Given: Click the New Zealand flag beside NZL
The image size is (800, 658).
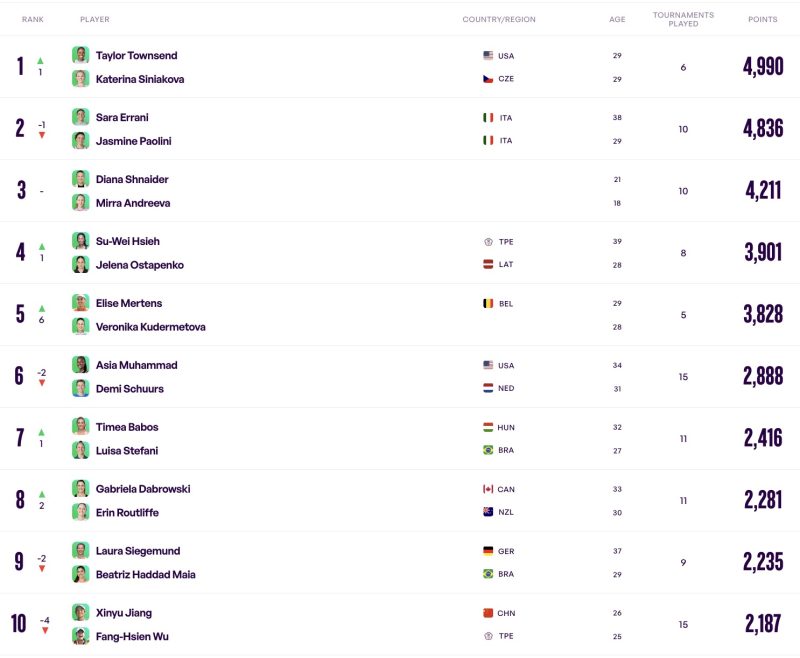Looking at the screenshot, I should (x=488, y=512).
